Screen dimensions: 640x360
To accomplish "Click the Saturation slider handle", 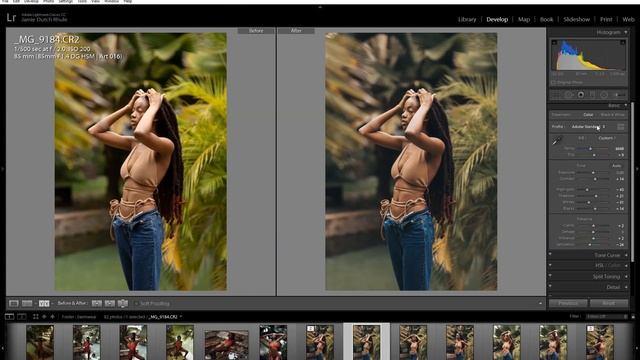I will (589, 244).
